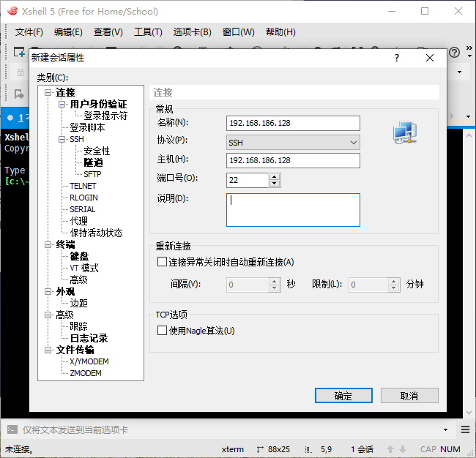
Task: Click the terminal scrollbar down arrow
Action: click(469, 413)
